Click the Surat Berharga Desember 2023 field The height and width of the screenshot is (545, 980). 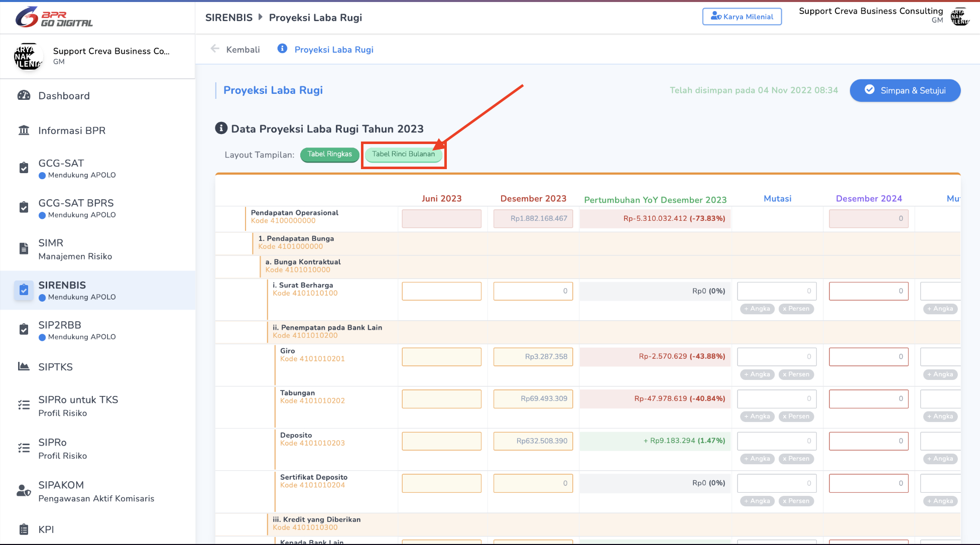point(533,291)
